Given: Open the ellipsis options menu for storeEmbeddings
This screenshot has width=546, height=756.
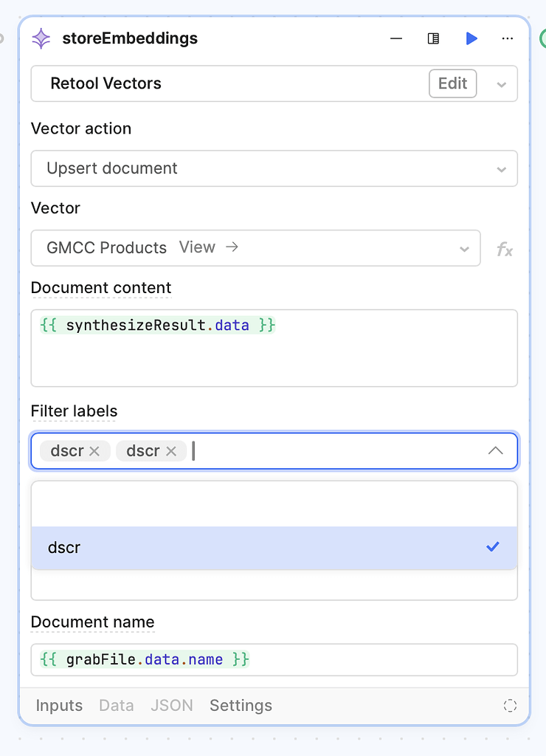Looking at the screenshot, I should pyautogui.click(x=508, y=38).
